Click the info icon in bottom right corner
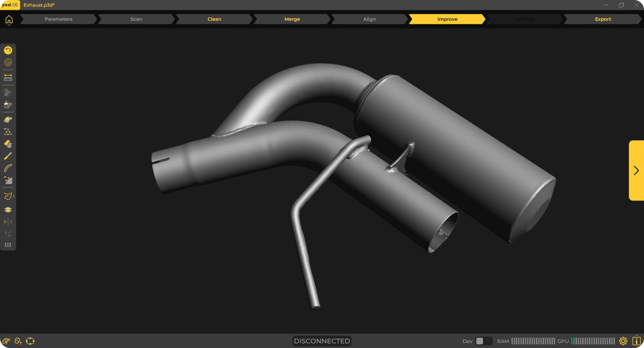Screen dimensions: 644x348 pyautogui.click(x=637, y=341)
